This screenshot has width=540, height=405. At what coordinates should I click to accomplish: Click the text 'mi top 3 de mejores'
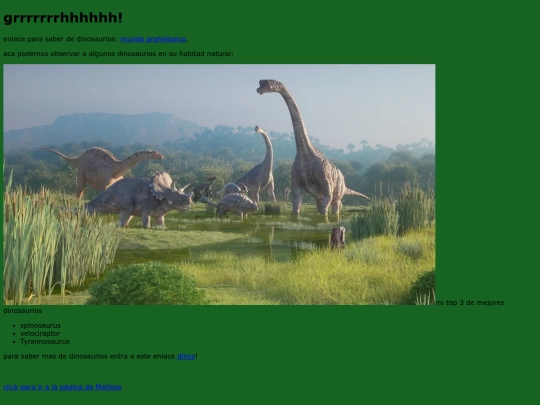point(470,303)
